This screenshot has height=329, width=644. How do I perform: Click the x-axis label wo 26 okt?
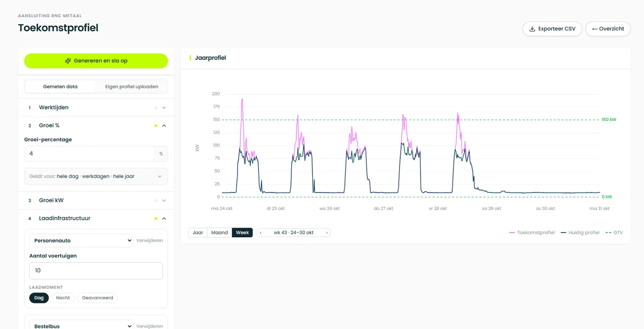pos(330,209)
